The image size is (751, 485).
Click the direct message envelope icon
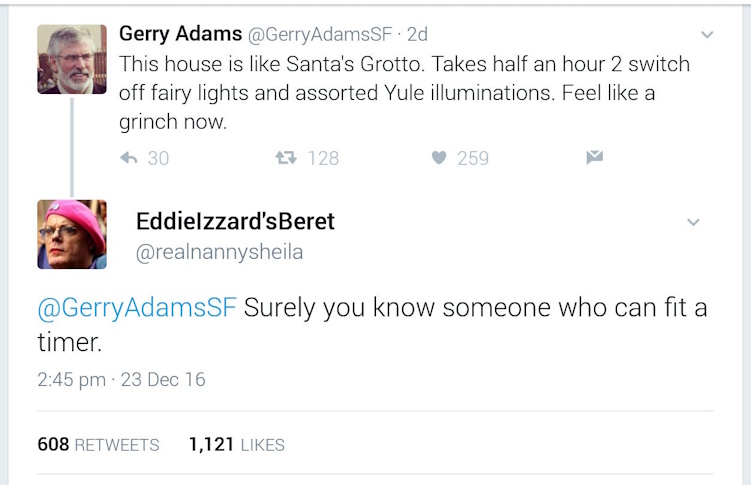coord(594,157)
